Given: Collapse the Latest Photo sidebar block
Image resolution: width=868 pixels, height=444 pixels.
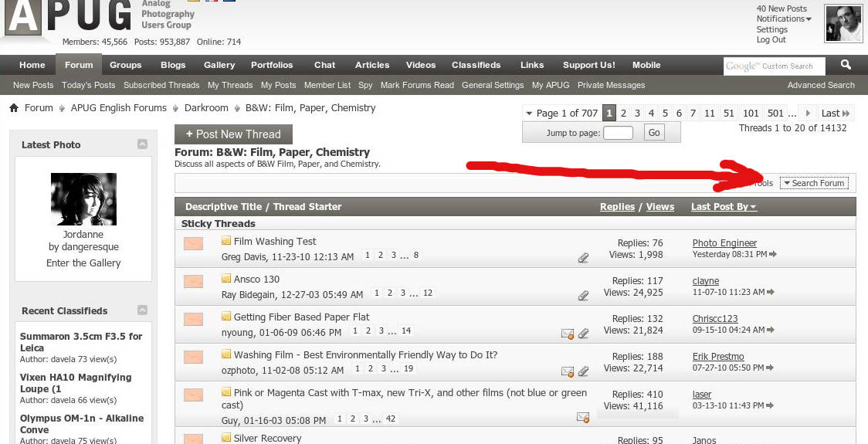Looking at the screenshot, I should tap(142, 144).
